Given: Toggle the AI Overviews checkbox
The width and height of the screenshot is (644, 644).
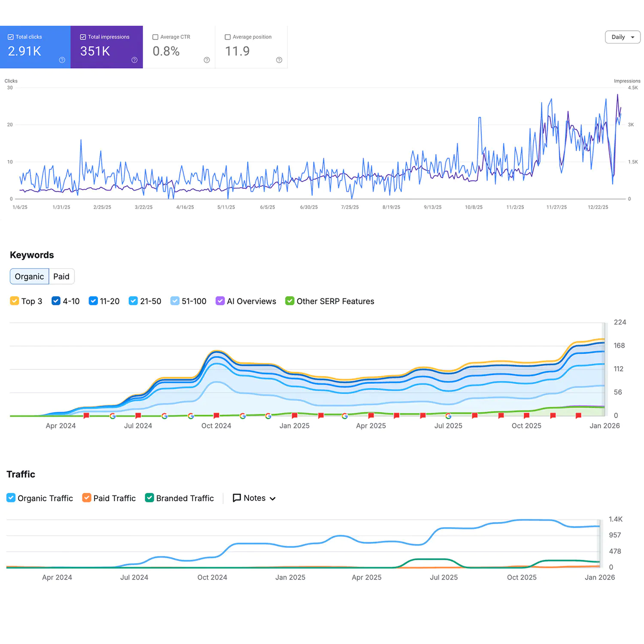Looking at the screenshot, I should 220,301.
